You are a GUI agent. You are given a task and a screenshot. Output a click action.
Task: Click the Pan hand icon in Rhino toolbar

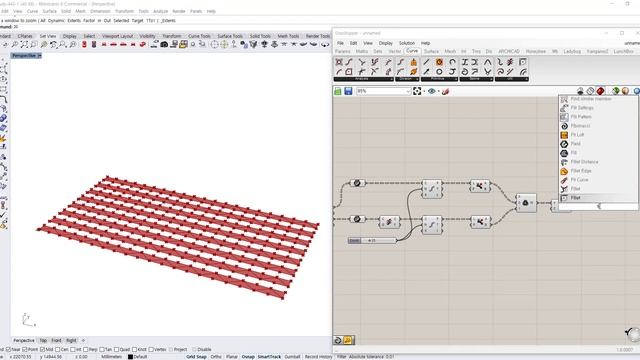pyautogui.click(x=5, y=44)
